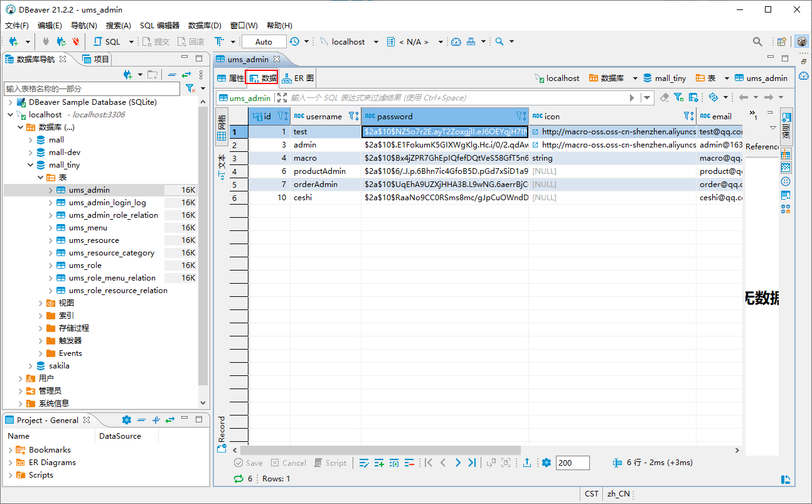This screenshot has height=504, width=812.
Task: Click the refresh icon in results status bar
Action: pyautogui.click(x=238, y=478)
